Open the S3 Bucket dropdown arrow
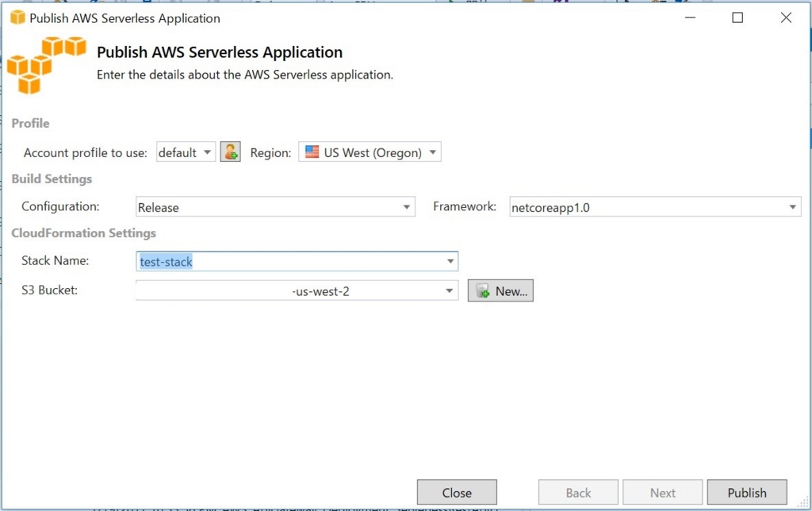 click(449, 290)
